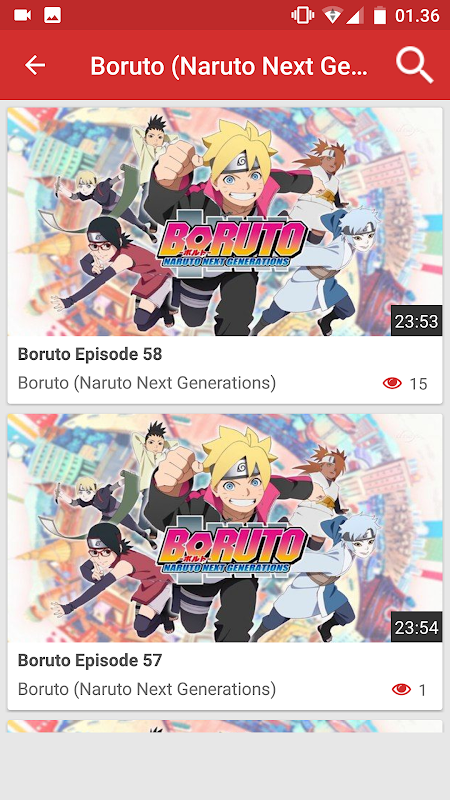Tap series name under Episode 57
This screenshot has width=450, height=800.
(x=147, y=689)
